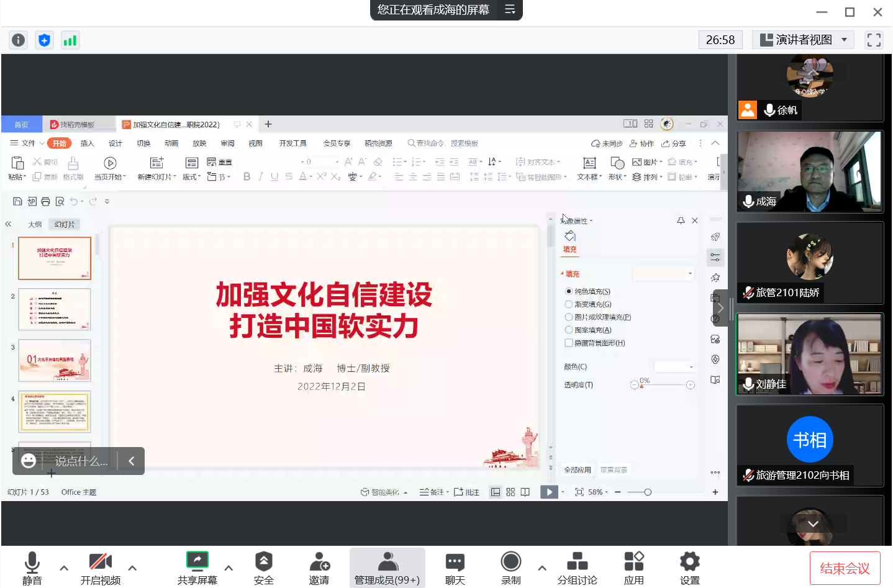Open the 聊天 chat window
Screen dimensions: 893x588
[x=455, y=568]
